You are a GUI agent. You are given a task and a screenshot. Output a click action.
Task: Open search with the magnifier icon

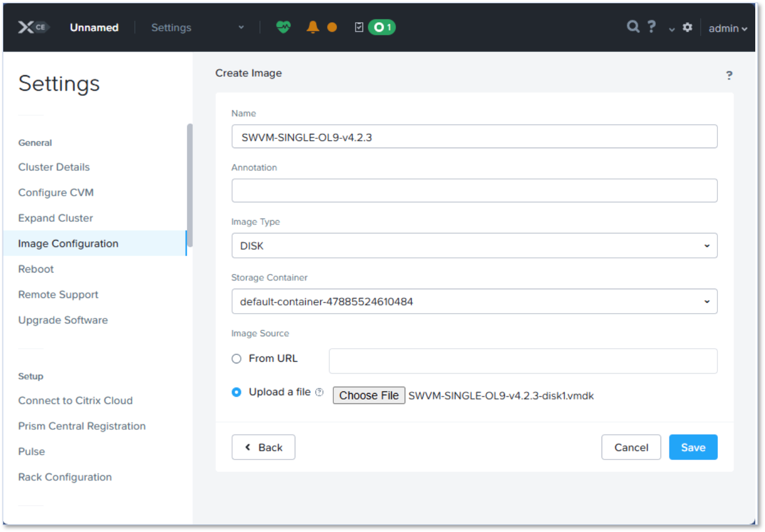click(x=632, y=26)
